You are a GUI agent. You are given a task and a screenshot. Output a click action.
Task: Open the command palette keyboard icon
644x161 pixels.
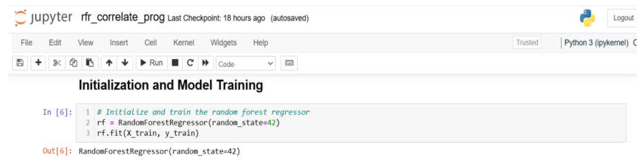click(289, 63)
